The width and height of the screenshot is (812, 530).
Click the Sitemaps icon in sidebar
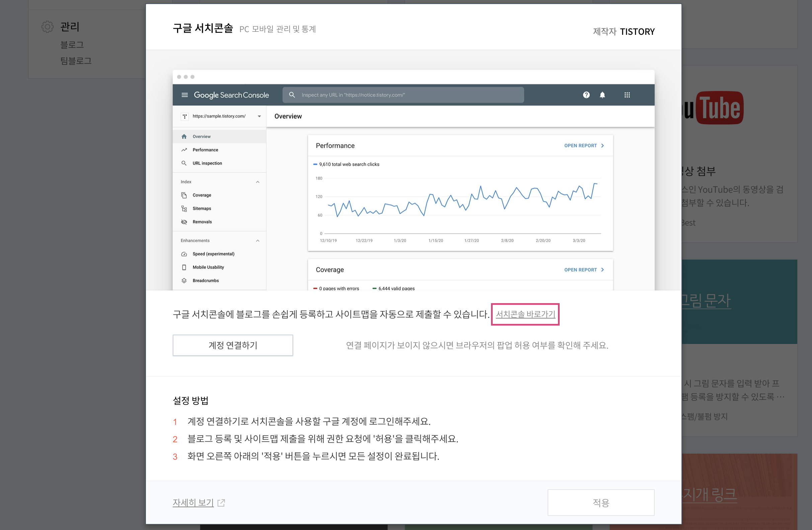(x=184, y=208)
